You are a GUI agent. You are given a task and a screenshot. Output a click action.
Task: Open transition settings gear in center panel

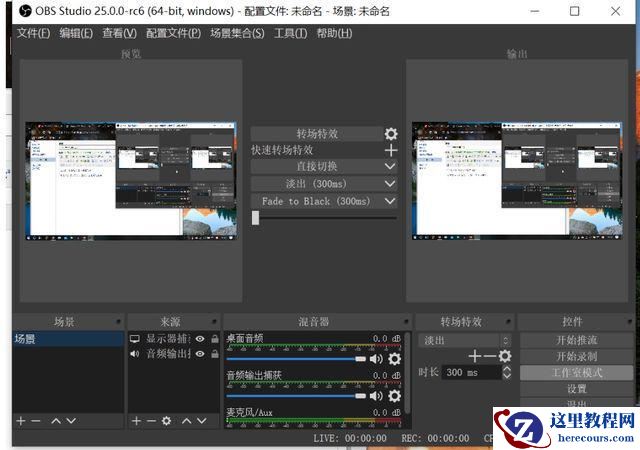pos(391,134)
